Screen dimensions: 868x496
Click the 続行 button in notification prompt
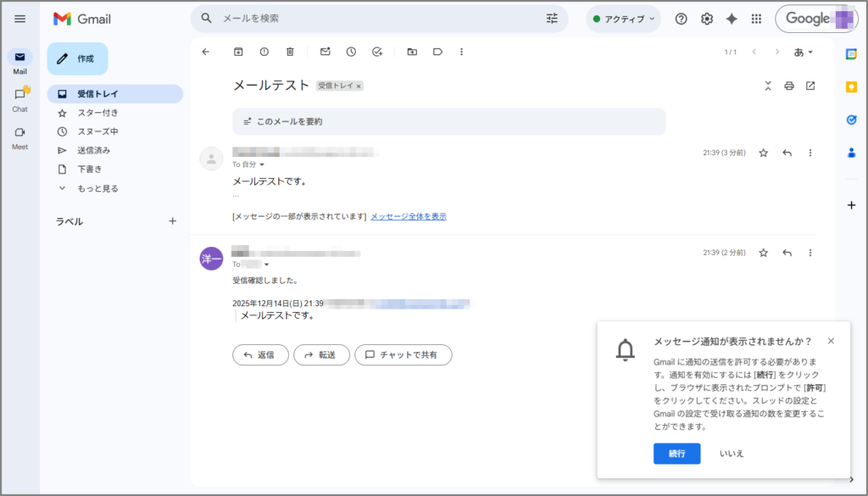click(x=676, y=454)
